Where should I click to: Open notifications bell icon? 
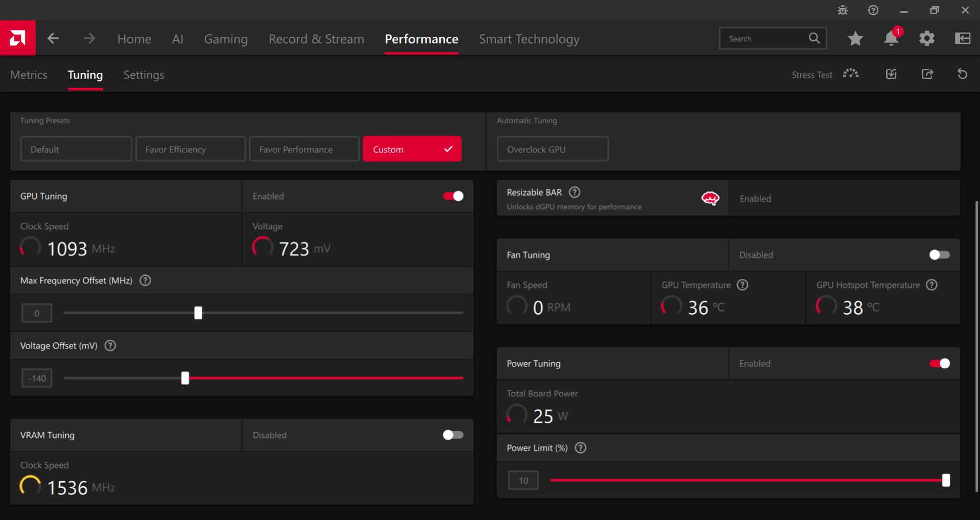(x=891, y=38)
